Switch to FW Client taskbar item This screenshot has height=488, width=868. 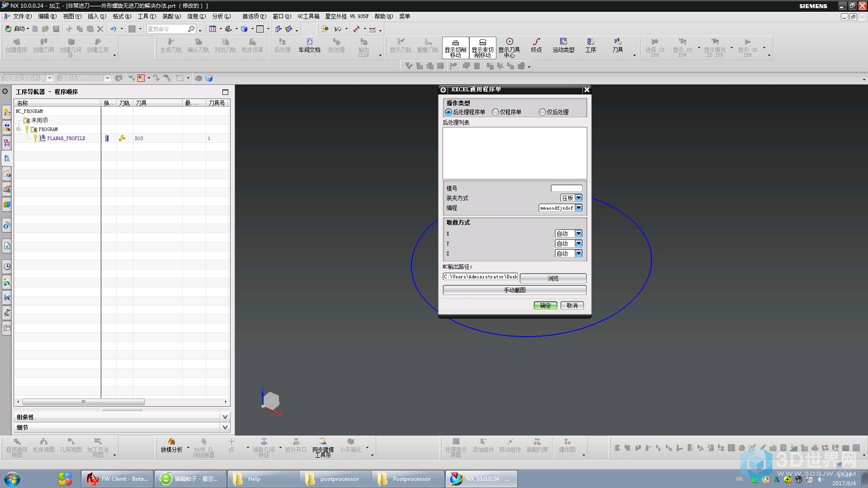118,479
